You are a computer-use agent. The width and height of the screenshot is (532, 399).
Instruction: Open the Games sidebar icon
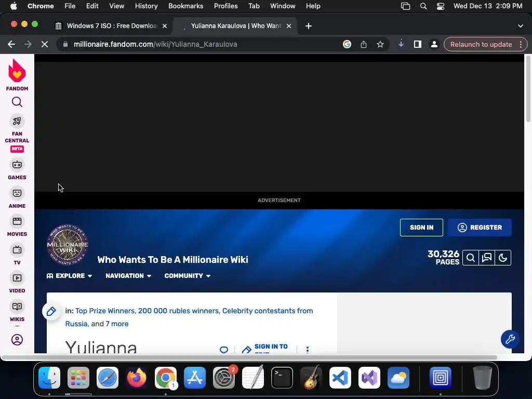(x=17, y=165)
